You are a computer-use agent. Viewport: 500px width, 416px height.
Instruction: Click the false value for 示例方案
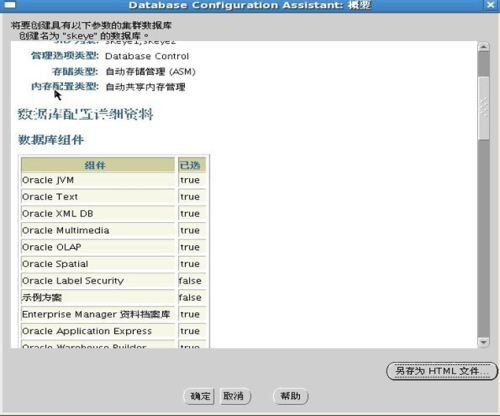190,297
